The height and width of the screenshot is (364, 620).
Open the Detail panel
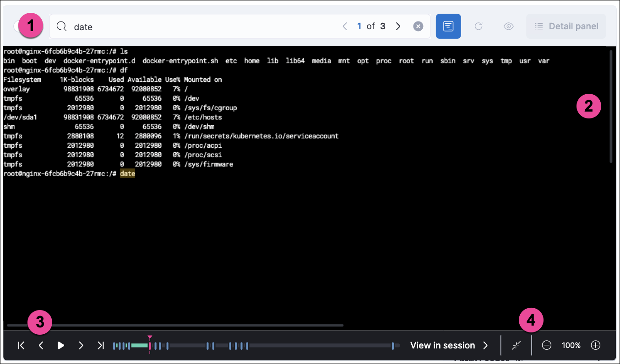[566, 26]
